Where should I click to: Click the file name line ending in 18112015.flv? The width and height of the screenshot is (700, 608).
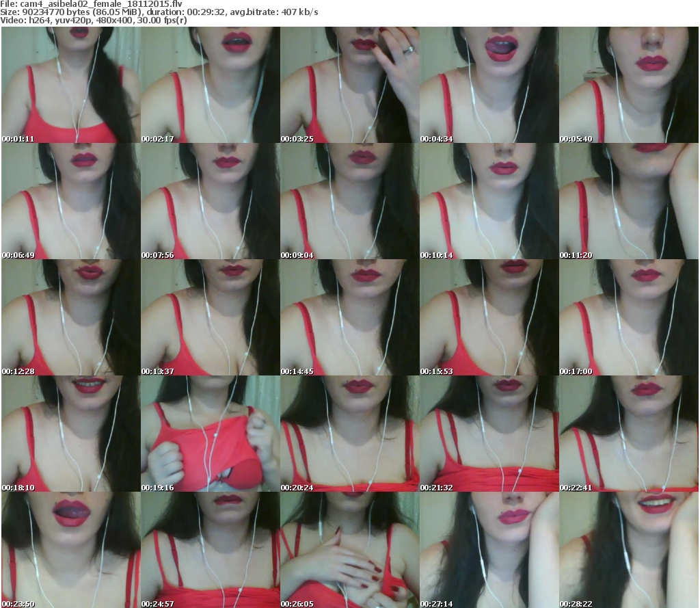coord(91,4)
